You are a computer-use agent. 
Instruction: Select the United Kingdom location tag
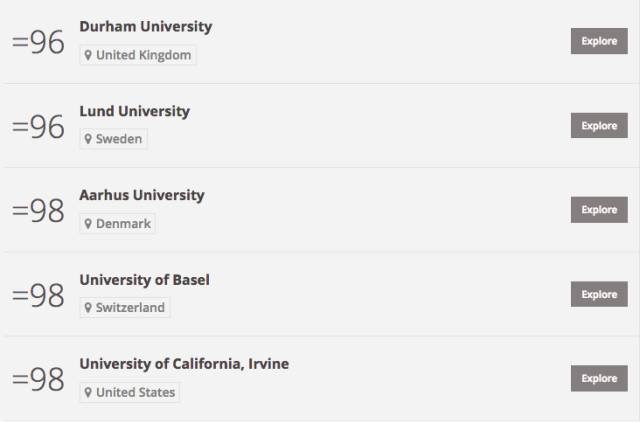138,55
